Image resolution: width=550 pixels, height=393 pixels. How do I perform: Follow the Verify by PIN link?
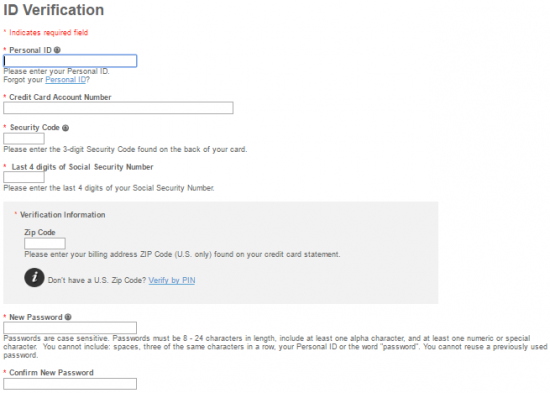[x=172, y=280]
